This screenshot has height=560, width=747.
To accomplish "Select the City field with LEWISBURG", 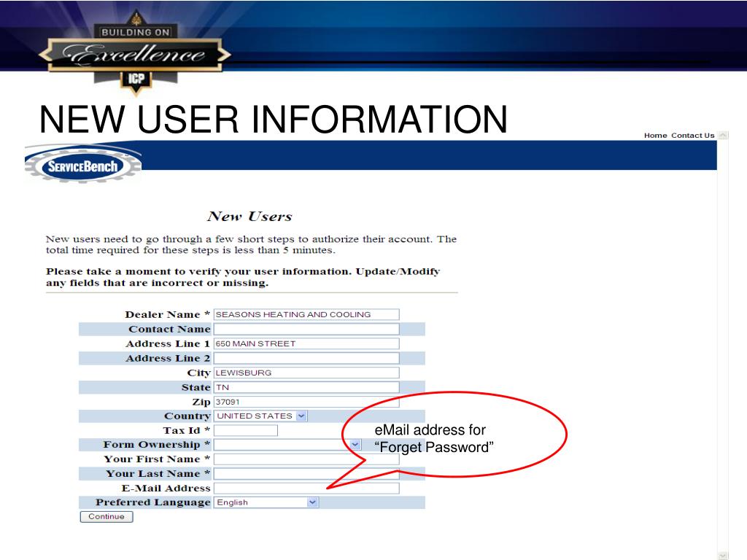I will (x=306, y=373).
